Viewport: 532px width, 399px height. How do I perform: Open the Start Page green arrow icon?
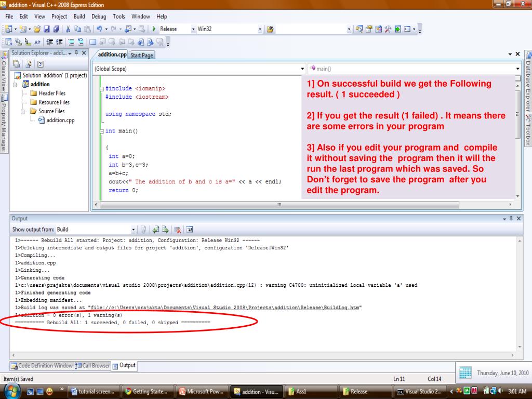(397, 29)
